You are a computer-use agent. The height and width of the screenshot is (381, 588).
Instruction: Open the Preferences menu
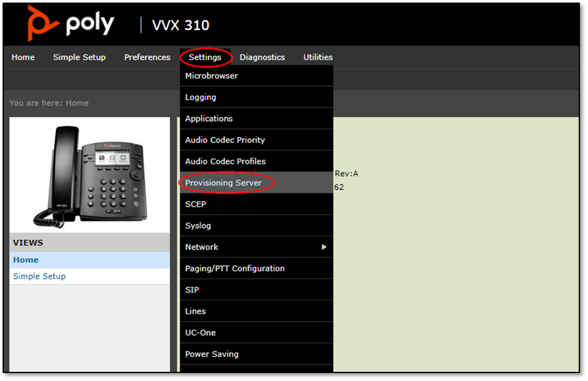147,57
